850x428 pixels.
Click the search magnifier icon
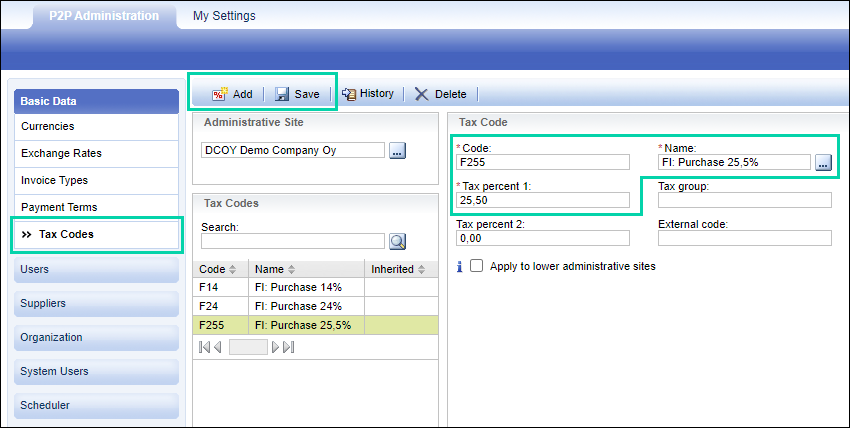pos(397,241)
